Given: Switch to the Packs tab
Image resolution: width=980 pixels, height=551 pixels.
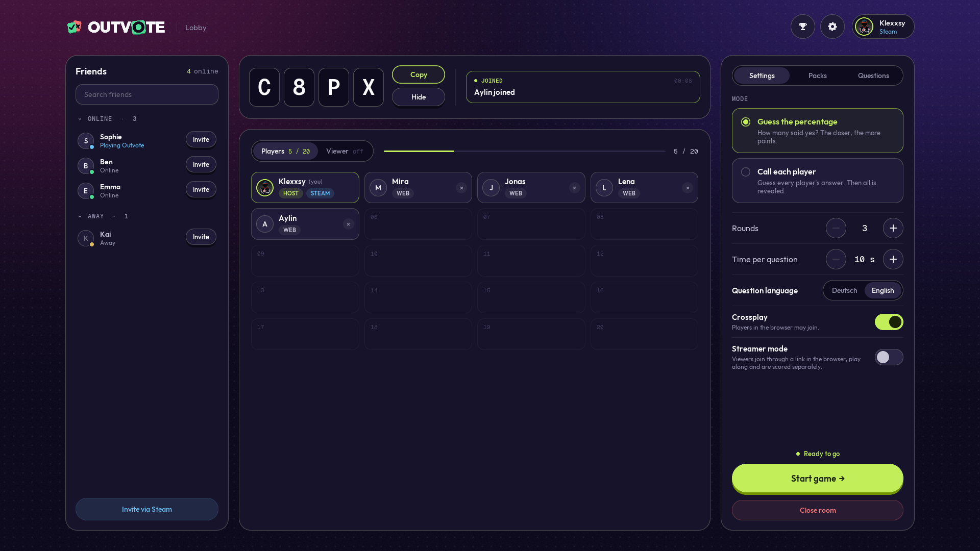Looking at the screenshot, I should coord(818,76).
